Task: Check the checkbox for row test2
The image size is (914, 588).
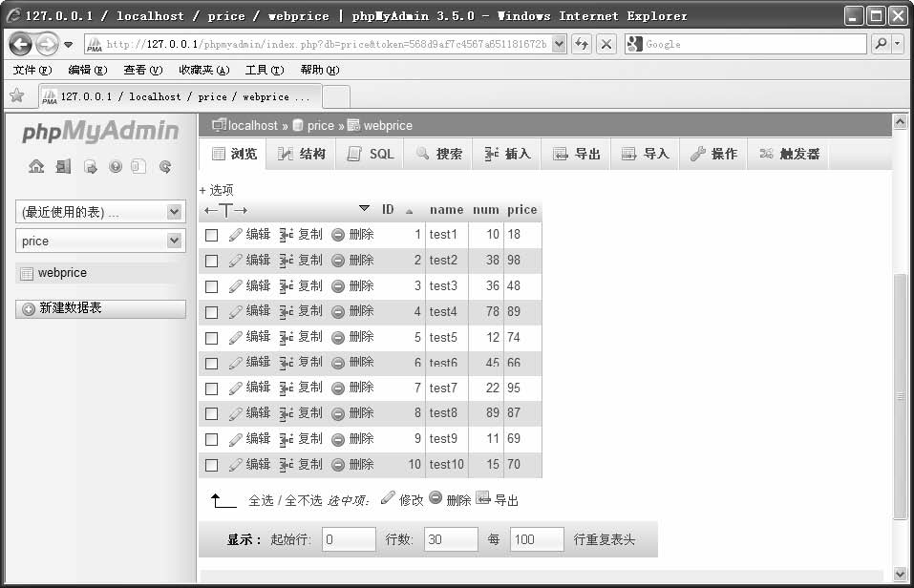Action: 212,261
